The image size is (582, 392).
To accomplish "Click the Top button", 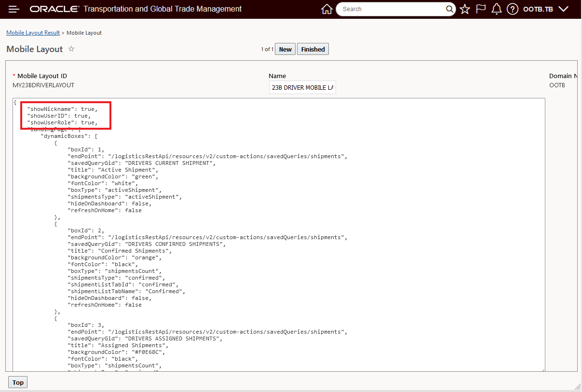I will point(18,382).
